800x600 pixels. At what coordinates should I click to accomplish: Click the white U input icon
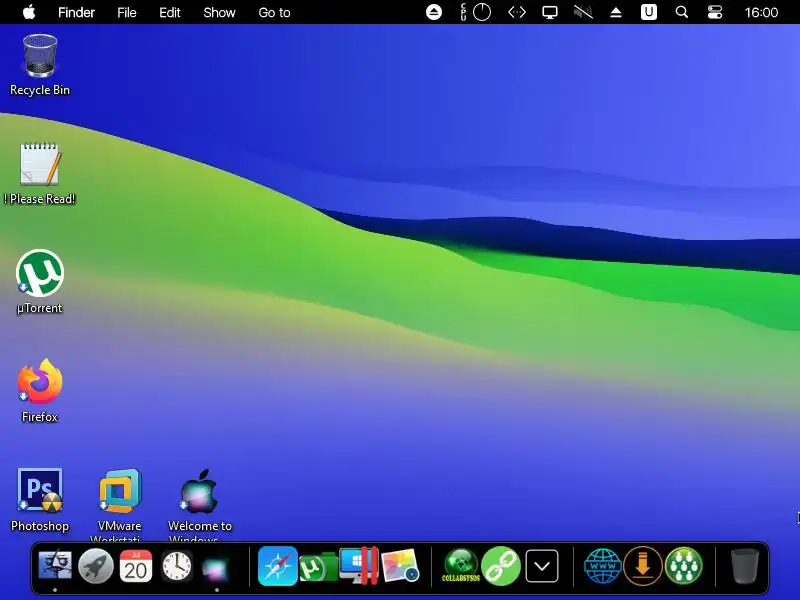(648, 12)
